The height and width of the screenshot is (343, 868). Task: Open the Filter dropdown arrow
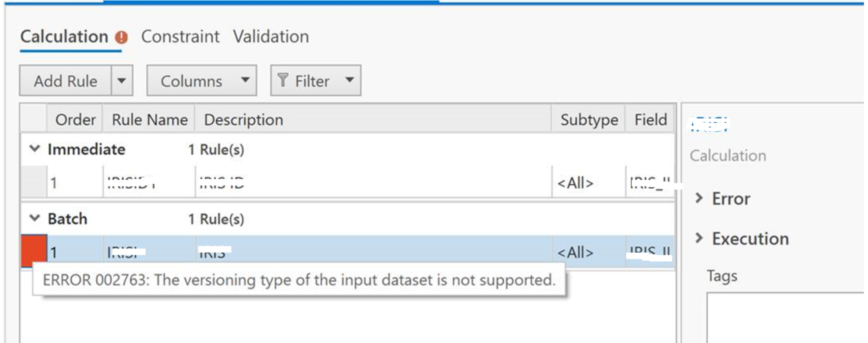point(349,80)
